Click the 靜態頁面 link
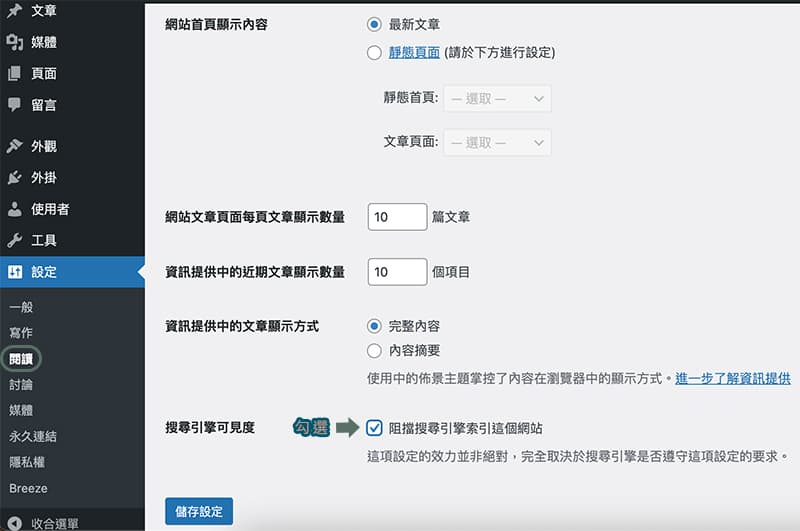The height and width of the screenshot is (531, 800). (414, 53)
